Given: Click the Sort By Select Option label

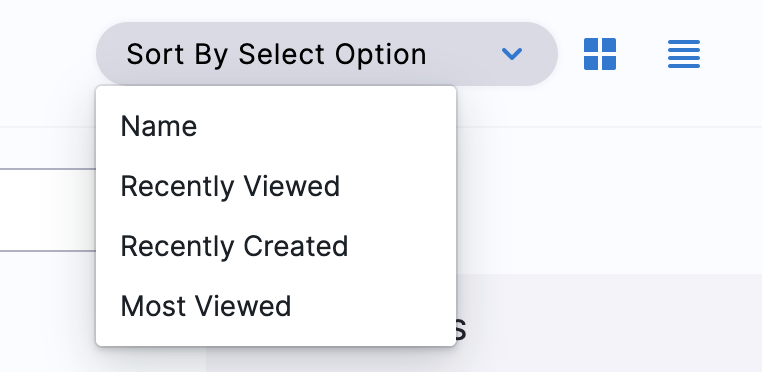Looking at the screenshot, I should tap(276, 54).
